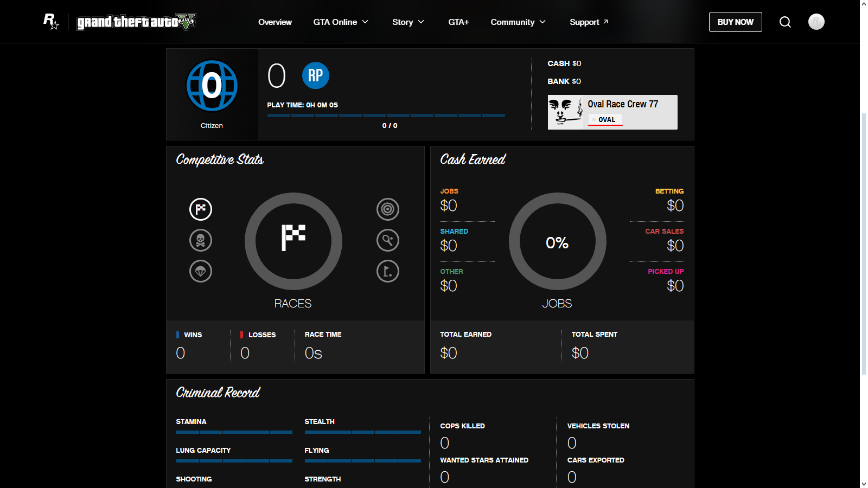Click the COPS KILLED label
The width and height of the screenshot is (868, 488).
coord(463,426)
